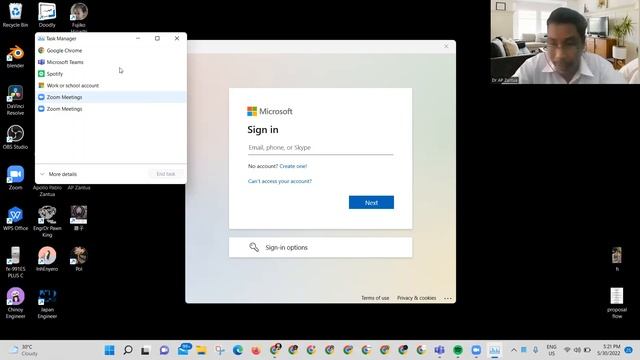Screen dimensions: 640x360
Task: Open Privacy & cookies link
Action: (x=416, y=298)
